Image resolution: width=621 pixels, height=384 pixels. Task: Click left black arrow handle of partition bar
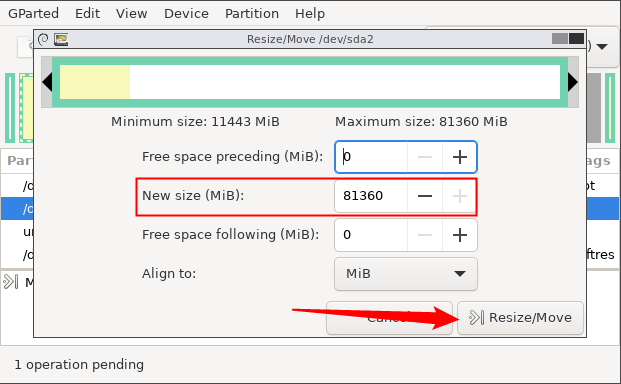(x=47, y=82)
